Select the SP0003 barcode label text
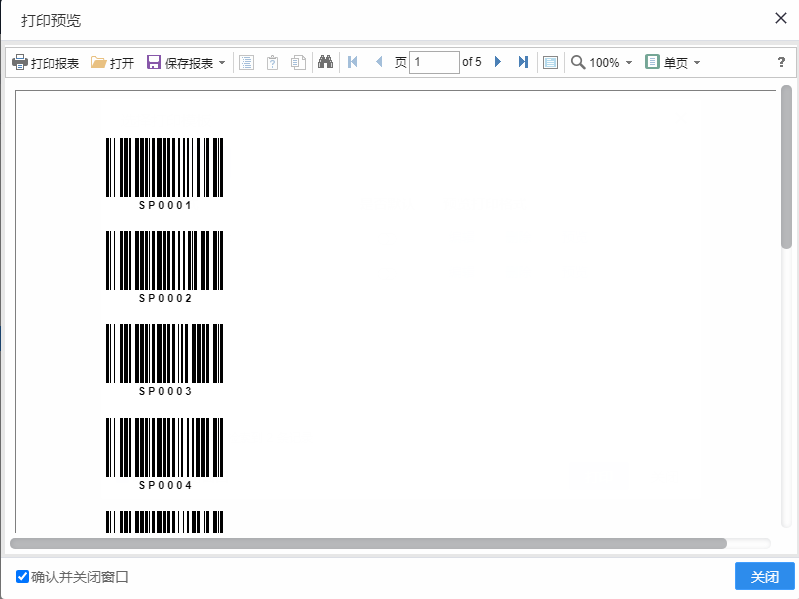This screenshot has width=799, height=599. [x=166, y=391]
